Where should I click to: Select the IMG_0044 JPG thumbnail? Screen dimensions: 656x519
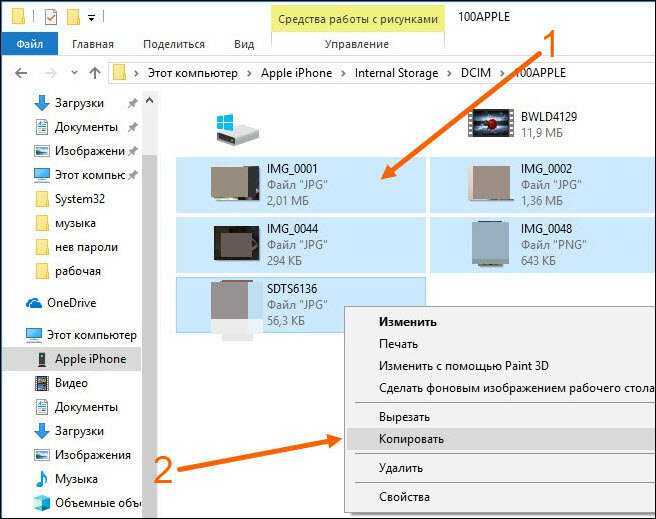pyautogui.click(x=236, y=243)
